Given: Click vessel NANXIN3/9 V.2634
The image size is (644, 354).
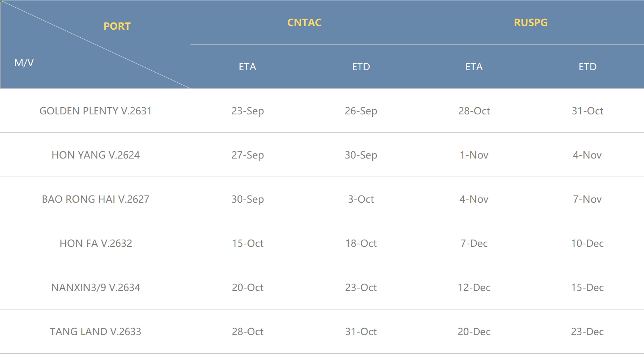Looking at the screenshot, I should (96, 287).
